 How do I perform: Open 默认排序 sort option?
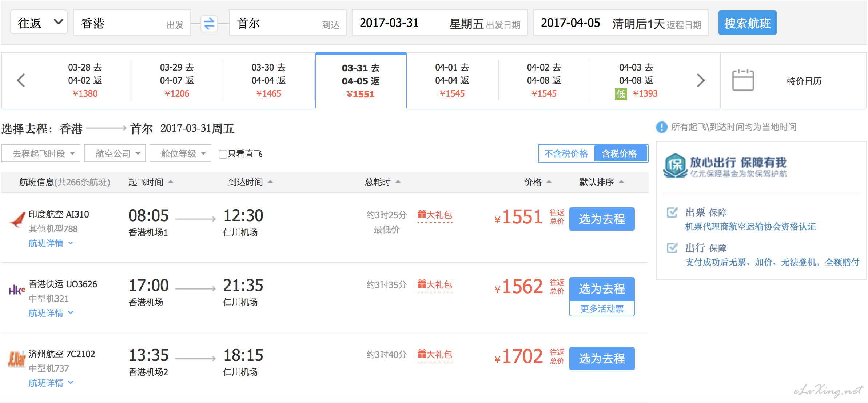coord(601,182)
